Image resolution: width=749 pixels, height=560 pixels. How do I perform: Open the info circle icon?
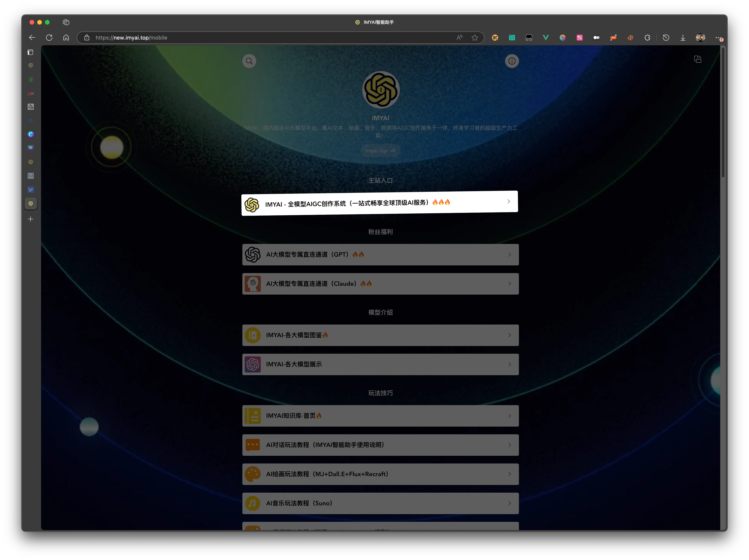pyautogui.click(x=512, y=61)
